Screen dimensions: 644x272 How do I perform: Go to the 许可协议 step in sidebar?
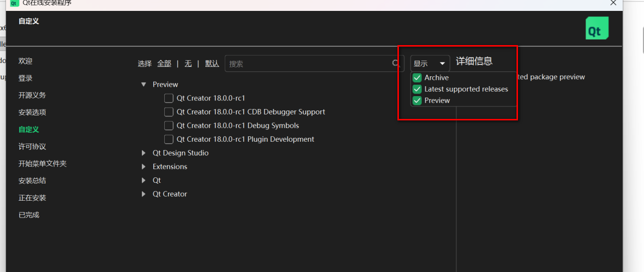click(32, 147)
